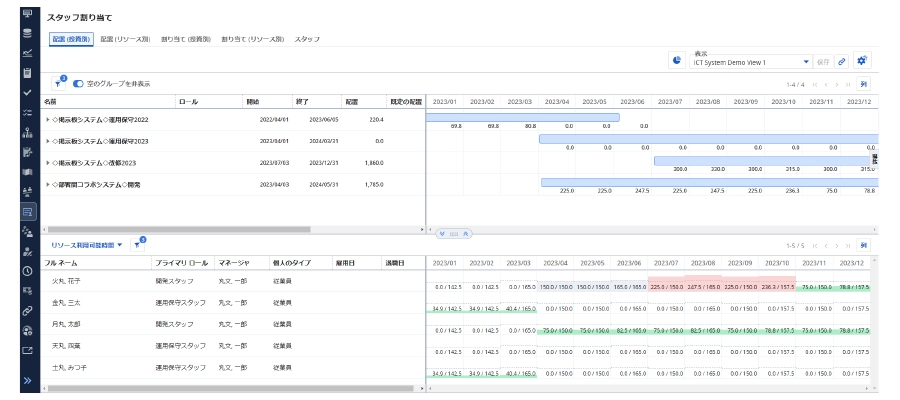Switch to 配置 (リソース別) tab
The image size is (900, 400).
[x=125, y=40]
